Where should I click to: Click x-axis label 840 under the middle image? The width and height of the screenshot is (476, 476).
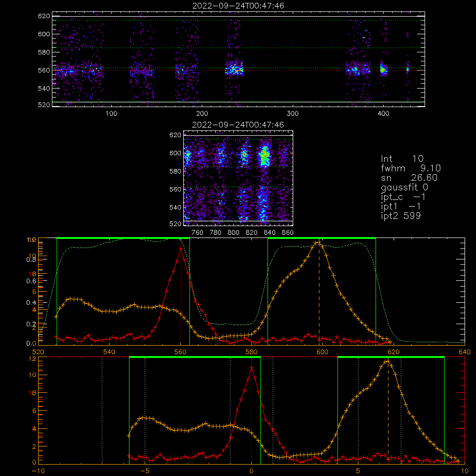coord(269,233)
